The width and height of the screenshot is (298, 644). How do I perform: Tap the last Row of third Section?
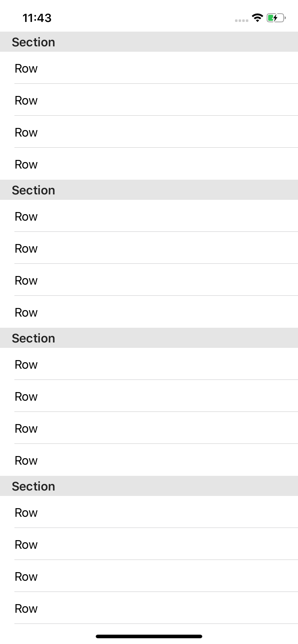149,460
